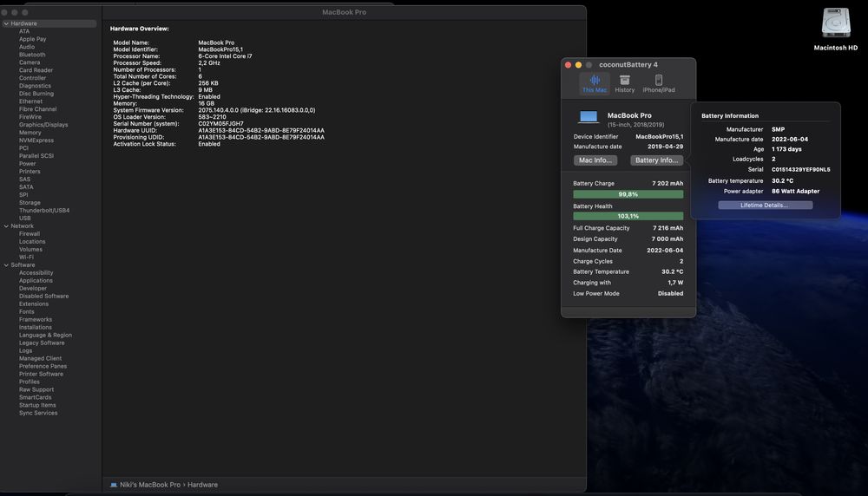Screen dimensions: 868x496
Task: Select FireWire in the sidebar
Action: tap(30, 117)
